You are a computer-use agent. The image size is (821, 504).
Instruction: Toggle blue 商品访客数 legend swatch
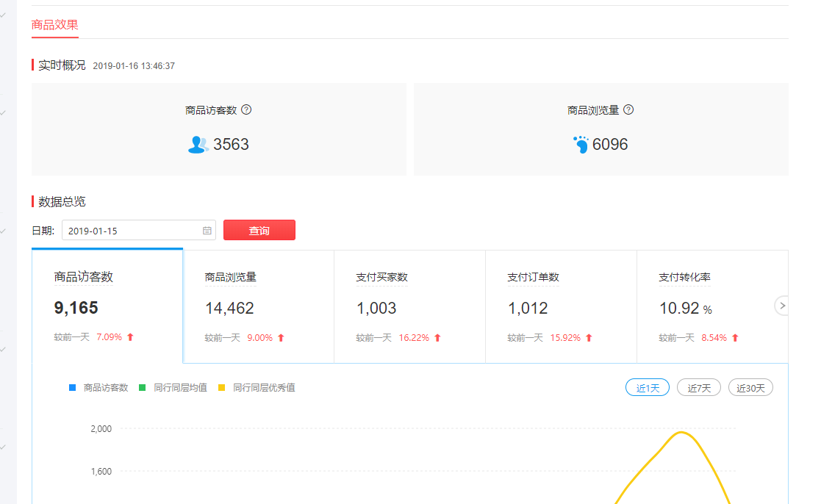click(73, 388)
